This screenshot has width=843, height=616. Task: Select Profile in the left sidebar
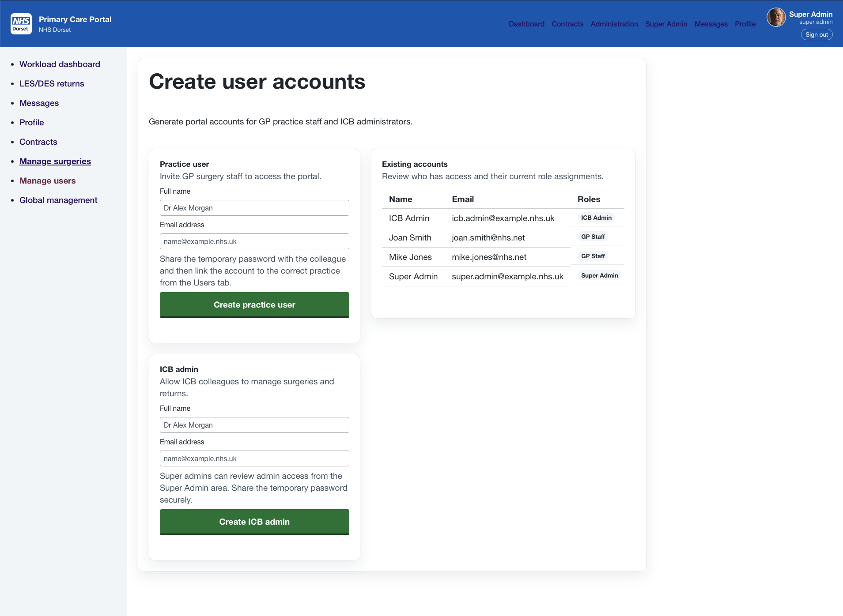(x=31, y=122)
